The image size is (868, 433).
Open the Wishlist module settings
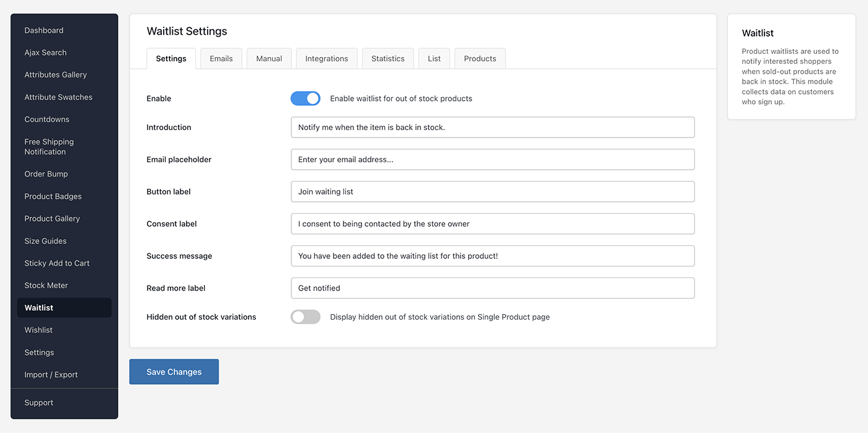38,330
